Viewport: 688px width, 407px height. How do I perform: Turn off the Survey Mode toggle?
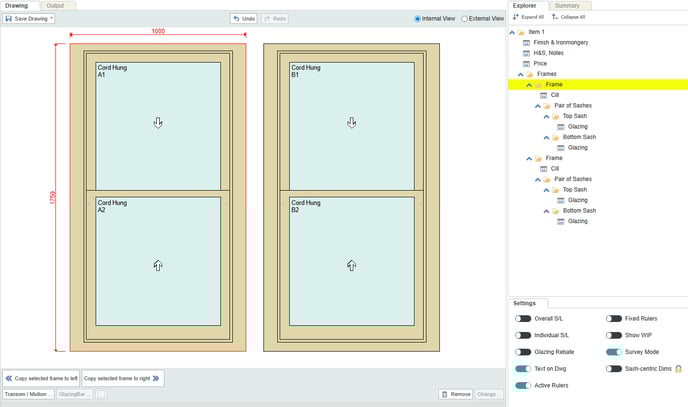tap(615, 352)
